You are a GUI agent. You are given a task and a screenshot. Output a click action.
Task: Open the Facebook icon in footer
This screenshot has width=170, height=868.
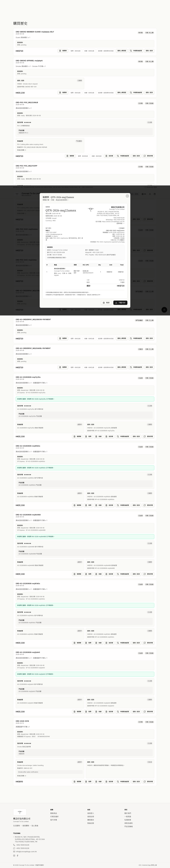[x=17, y=856]
